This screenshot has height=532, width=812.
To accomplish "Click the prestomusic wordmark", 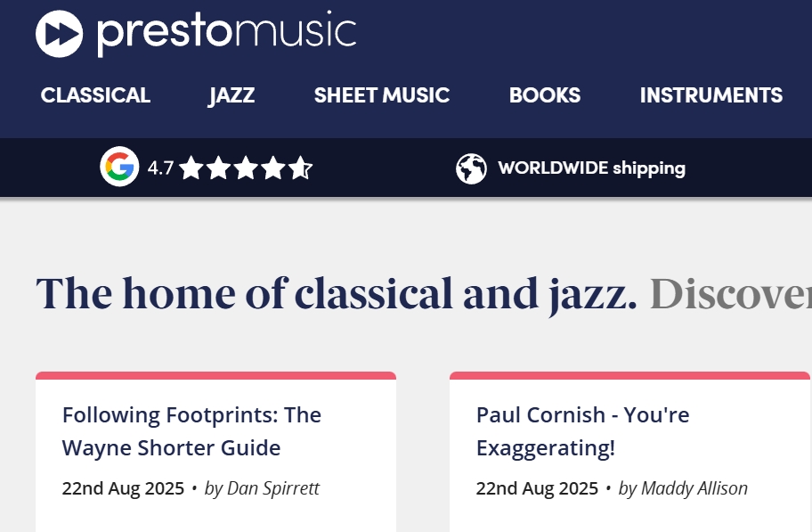I will click(226, 33).
